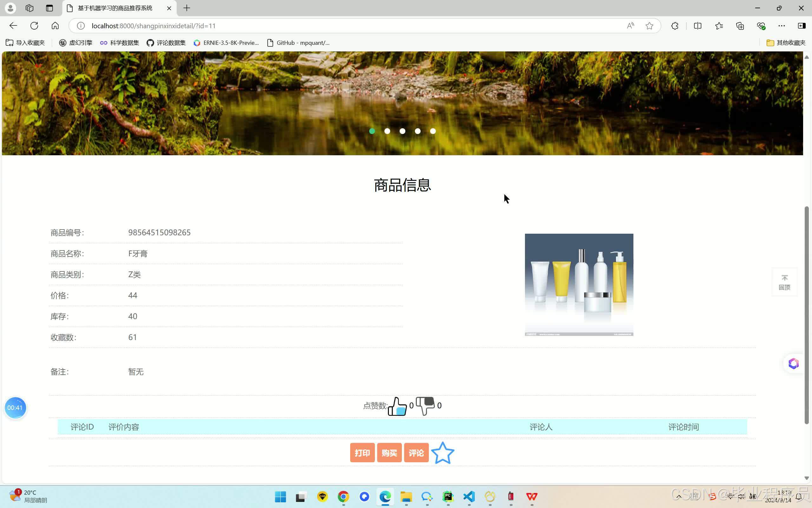Open Chrome from the taskbar

(x=343, y=497)
